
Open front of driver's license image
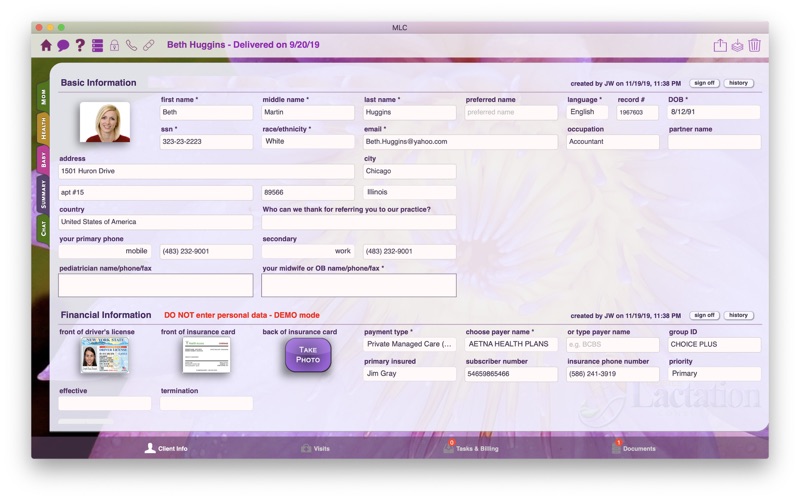(x=105, y=355)
